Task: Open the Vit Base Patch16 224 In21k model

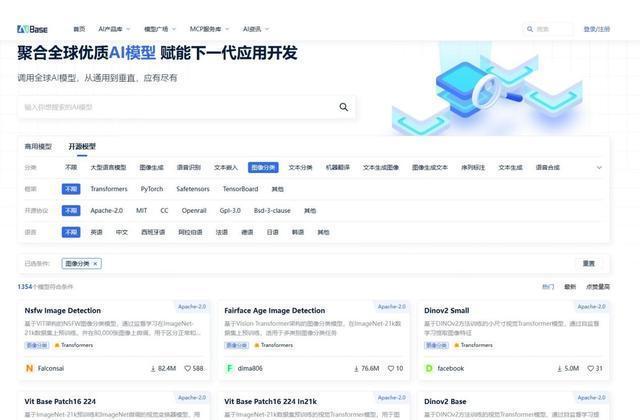Action: pos(271,402)
